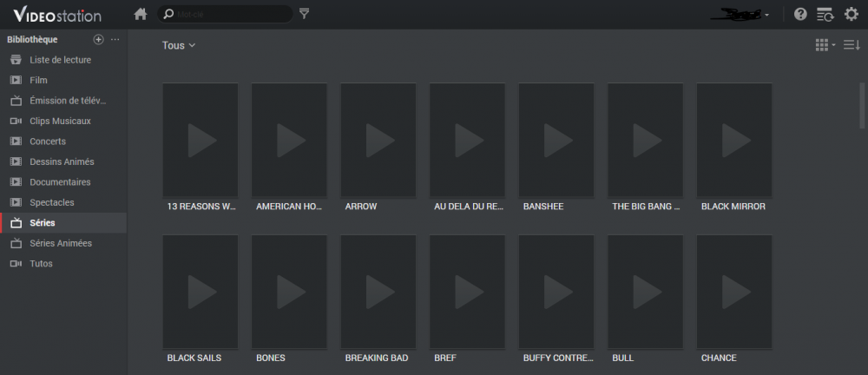Click the Documentaires library icon
The height and width of the screenshot is (375, 868).
16,182
